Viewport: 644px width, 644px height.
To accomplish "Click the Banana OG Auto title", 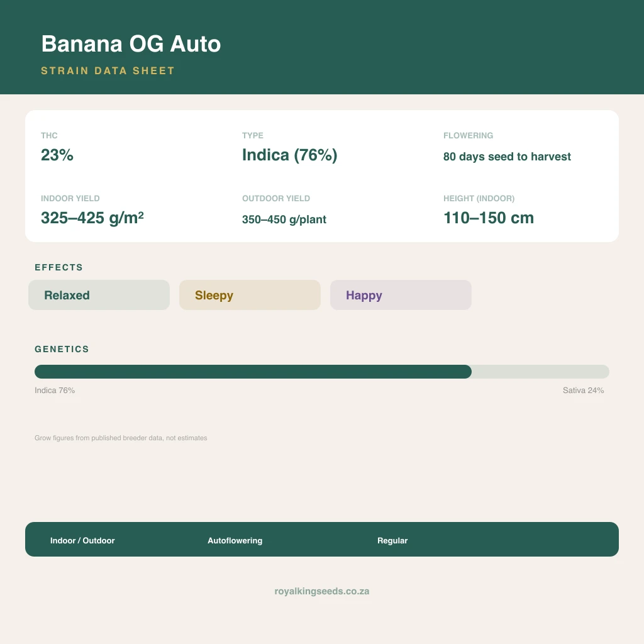I will tap(131, 44).
